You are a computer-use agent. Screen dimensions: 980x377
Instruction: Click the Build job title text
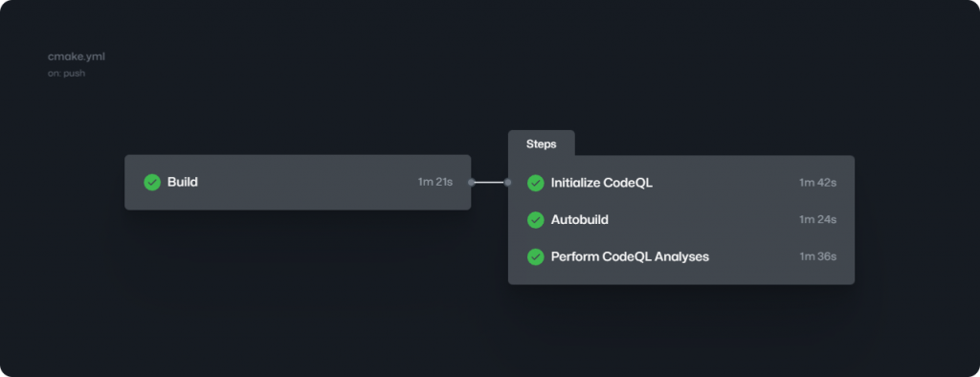pyautogui.click(x=183, y=183)
